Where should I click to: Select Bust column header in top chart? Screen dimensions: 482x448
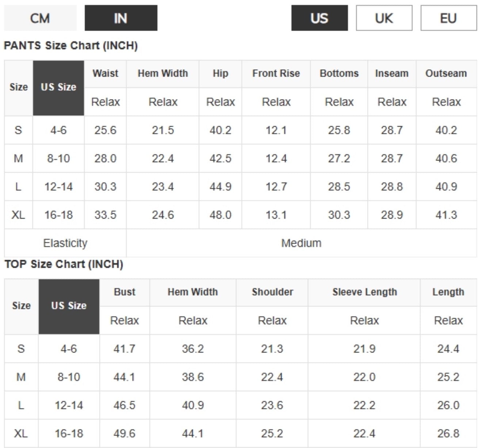coord(125,292)
